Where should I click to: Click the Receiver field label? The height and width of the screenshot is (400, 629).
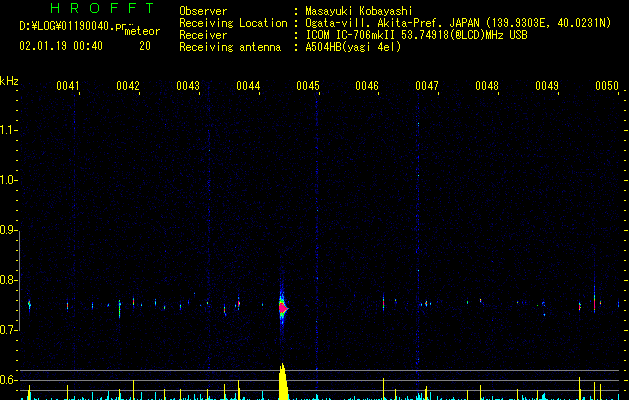(203, 35)
